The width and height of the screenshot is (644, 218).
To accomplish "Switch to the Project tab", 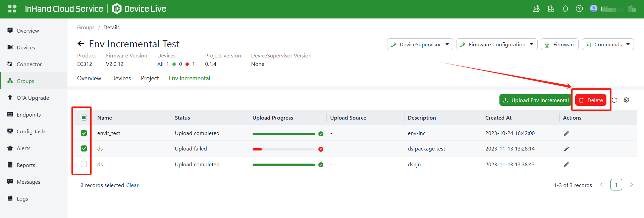I will (150, 78).
